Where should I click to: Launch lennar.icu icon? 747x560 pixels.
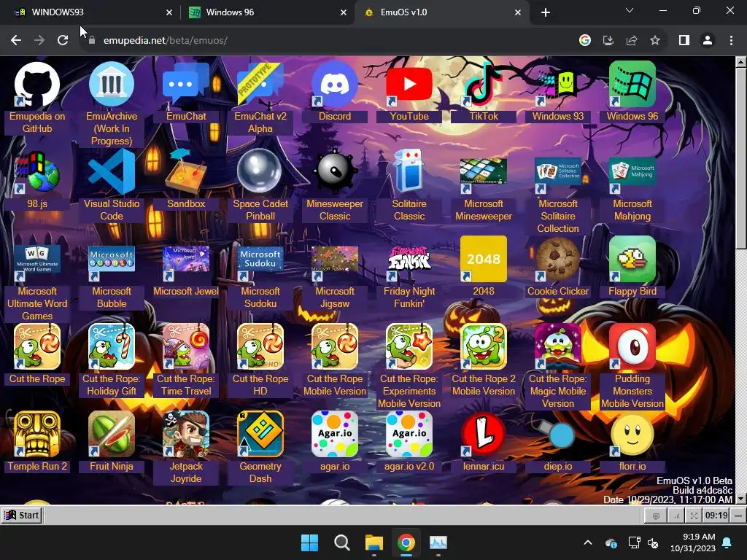tap(483, 435)
